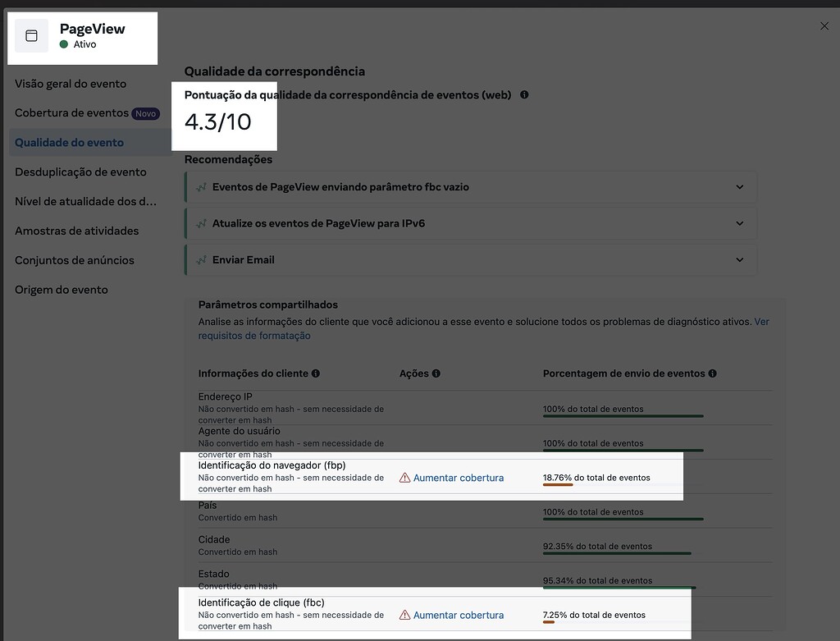Expand the empty fbc parameter recommendation

pyautogui.click(x=739, y=187)
